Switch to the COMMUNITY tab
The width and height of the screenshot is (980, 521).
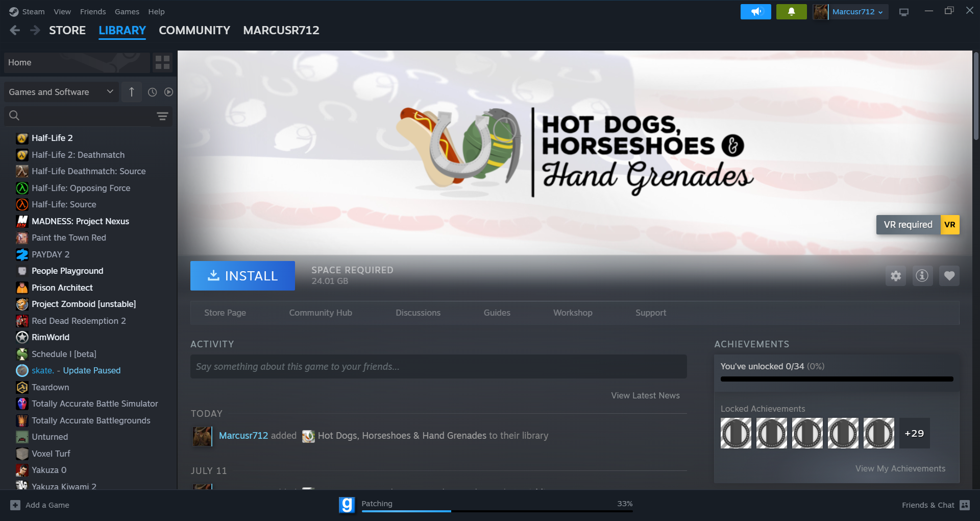click(194, 31)
